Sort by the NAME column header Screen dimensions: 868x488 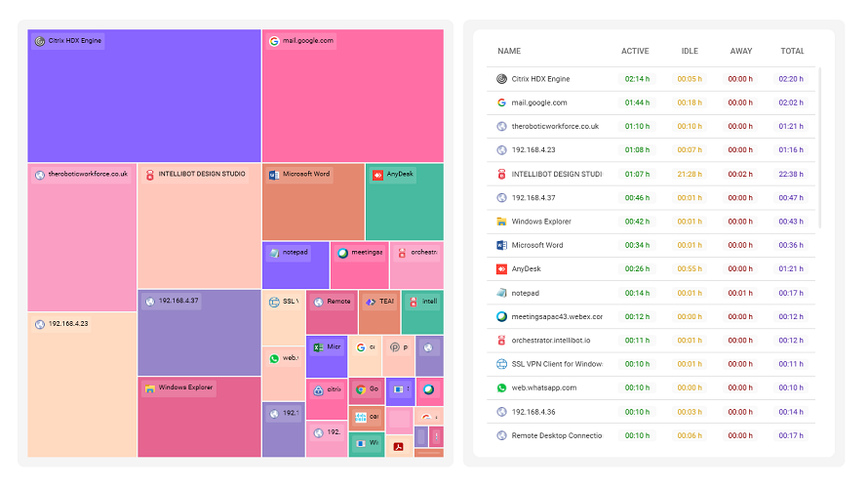point(509,51)
